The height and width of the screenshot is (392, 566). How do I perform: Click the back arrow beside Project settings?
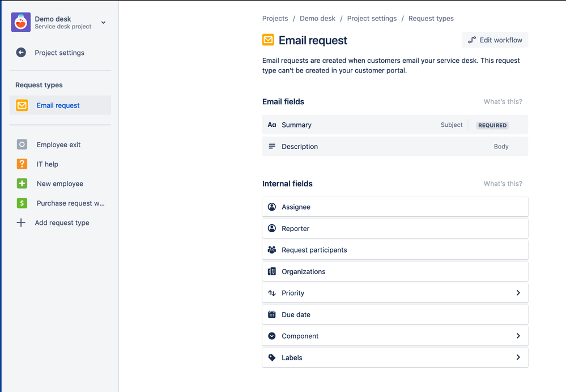tap(20, 52)
